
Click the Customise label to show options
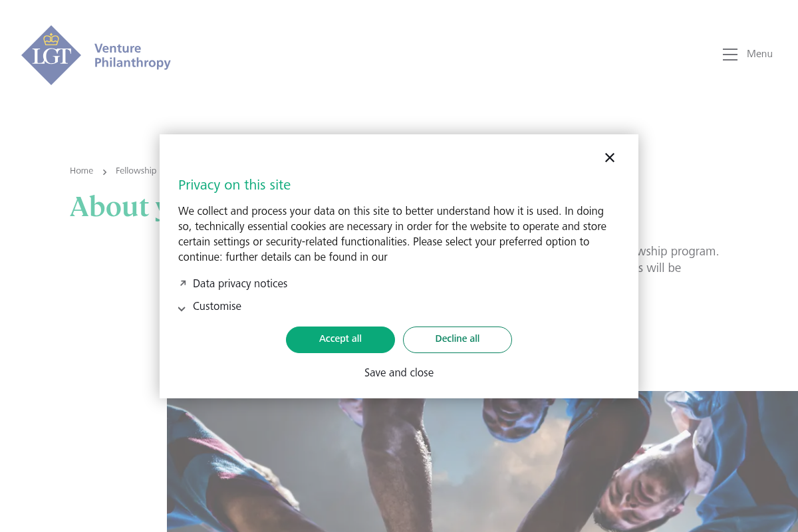[x=217, y=307]
